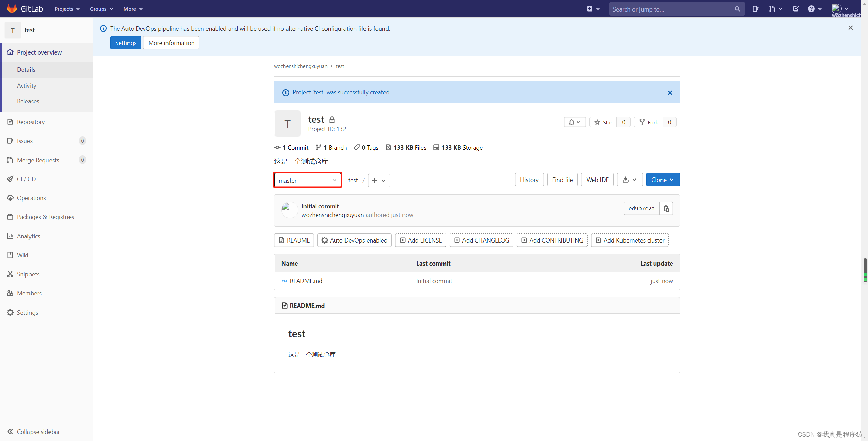Click the README.md panel header link
The height and width of the screenshot is (441, 868).
(x=307, y=306)
